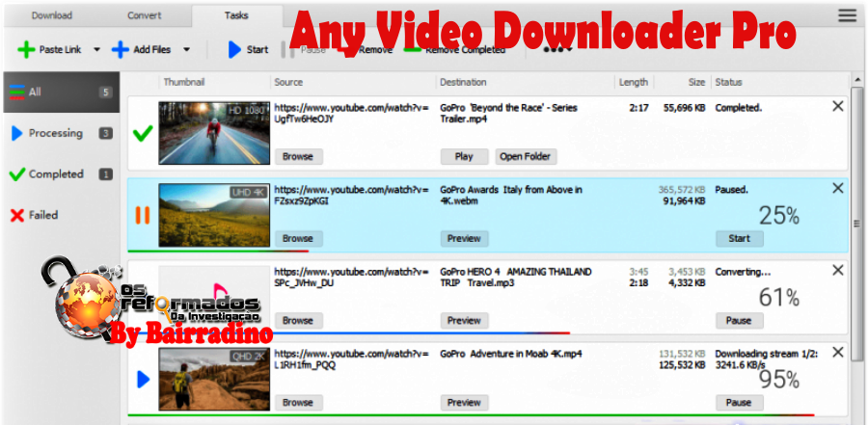868x425 pixels.
Task: Filter by Completed tasks
Action: pos(62,174)
